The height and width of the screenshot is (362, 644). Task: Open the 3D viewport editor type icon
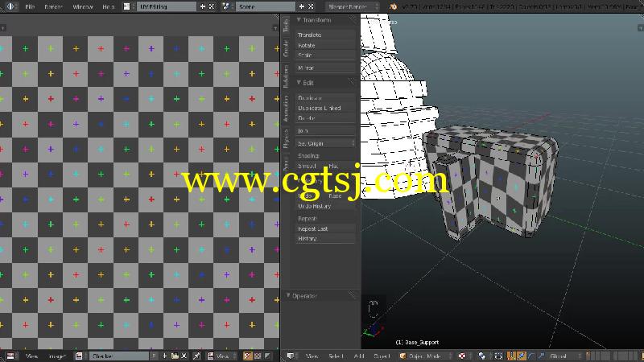pyautogui.click(x=291, y=356)
